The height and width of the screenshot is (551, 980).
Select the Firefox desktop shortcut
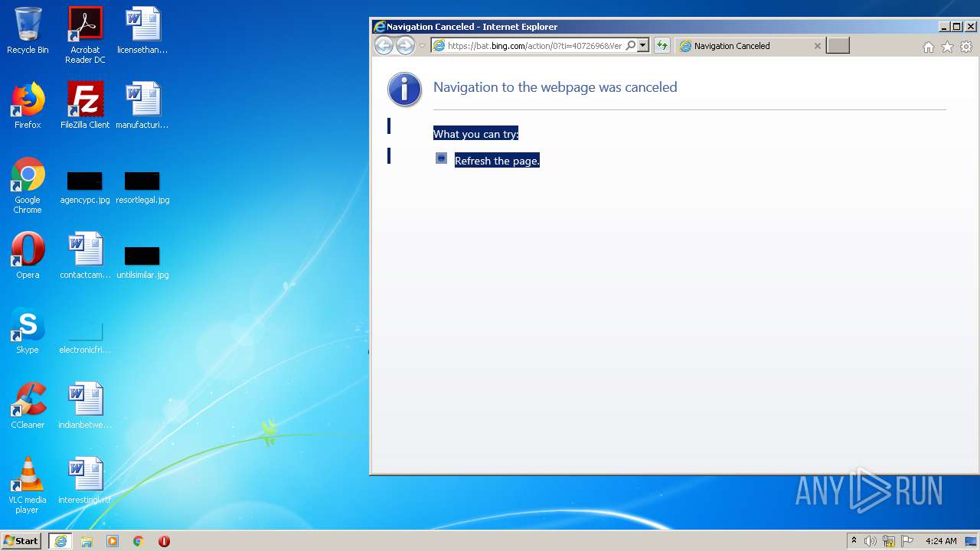click(x=28, y=106)
